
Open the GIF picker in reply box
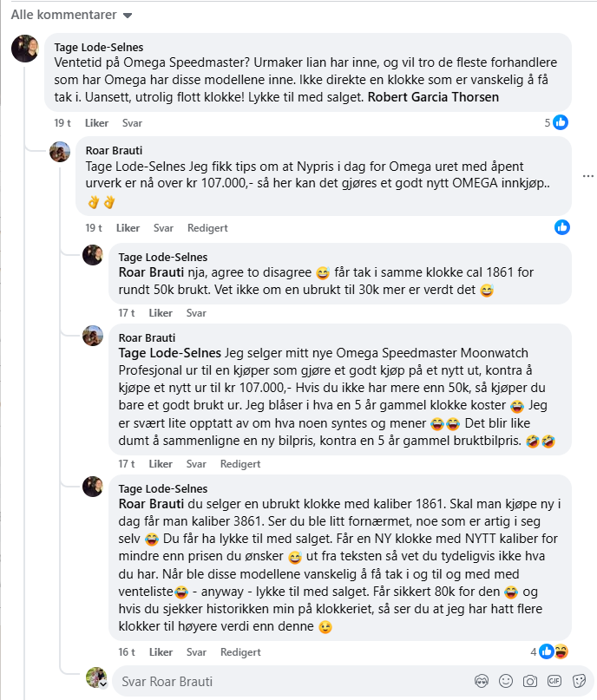click(553, 681)
